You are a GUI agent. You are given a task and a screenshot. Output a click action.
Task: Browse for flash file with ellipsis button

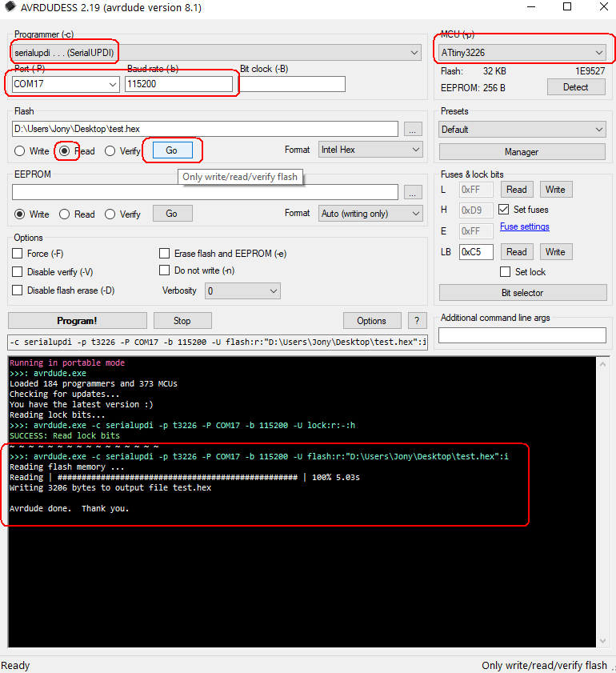coord(413,129)
